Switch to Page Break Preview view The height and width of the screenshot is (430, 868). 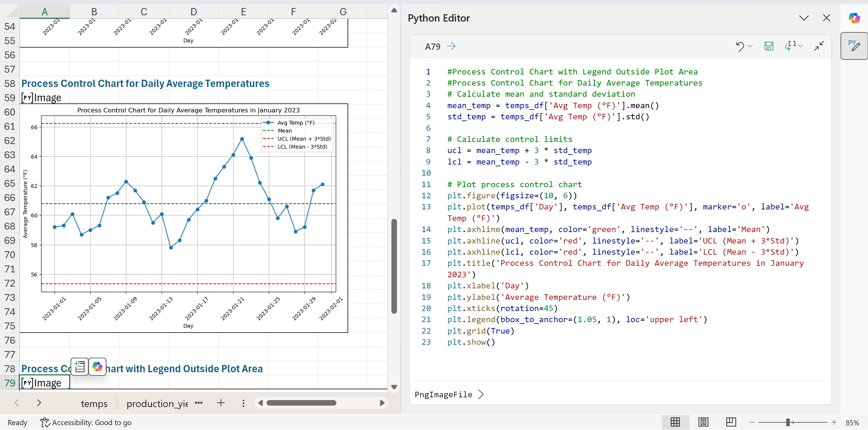pos(731,422)
